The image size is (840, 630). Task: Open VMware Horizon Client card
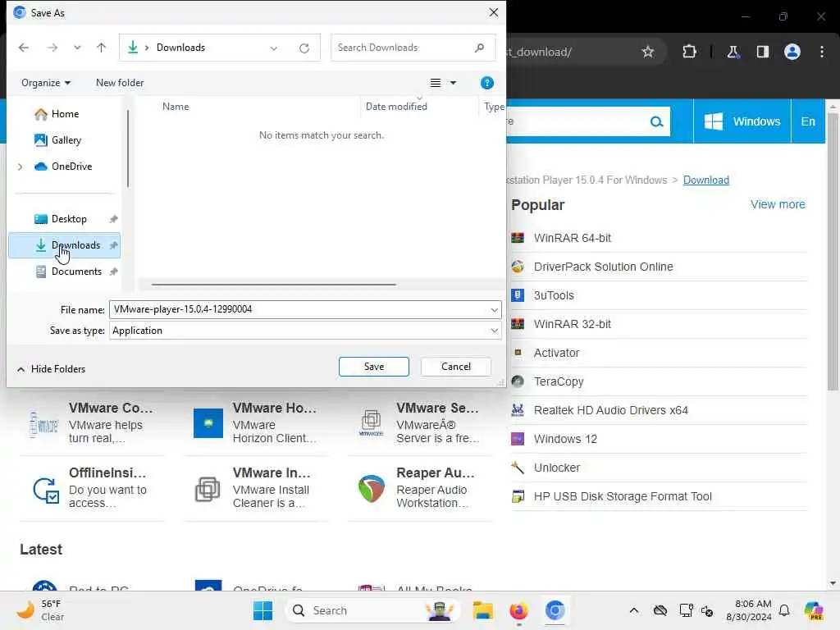(256, 423)
